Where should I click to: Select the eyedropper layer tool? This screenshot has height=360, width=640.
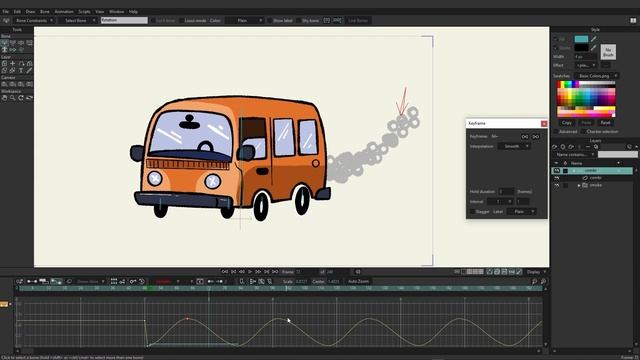(29, 71)
